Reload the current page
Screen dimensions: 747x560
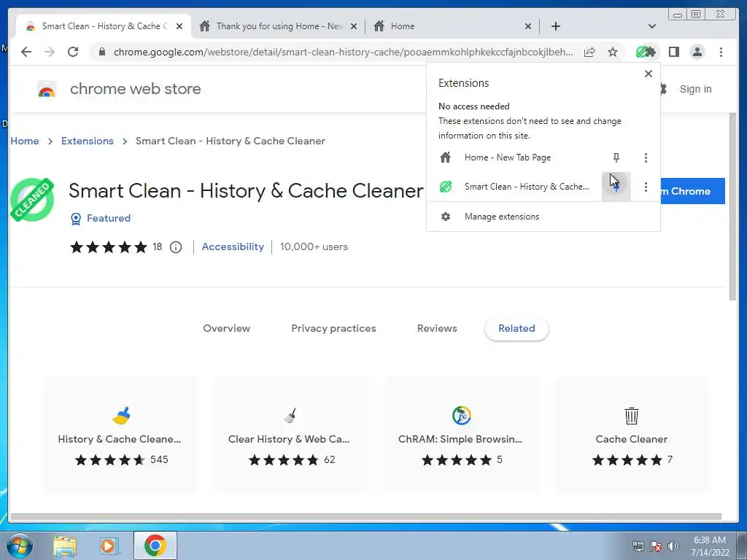point(73,52)
